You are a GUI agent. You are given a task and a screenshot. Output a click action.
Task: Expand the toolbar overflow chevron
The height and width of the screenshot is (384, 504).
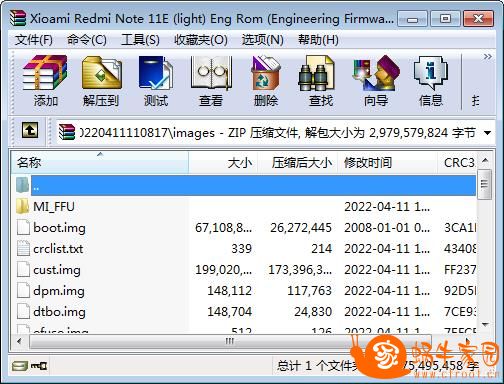click(488, 57)
